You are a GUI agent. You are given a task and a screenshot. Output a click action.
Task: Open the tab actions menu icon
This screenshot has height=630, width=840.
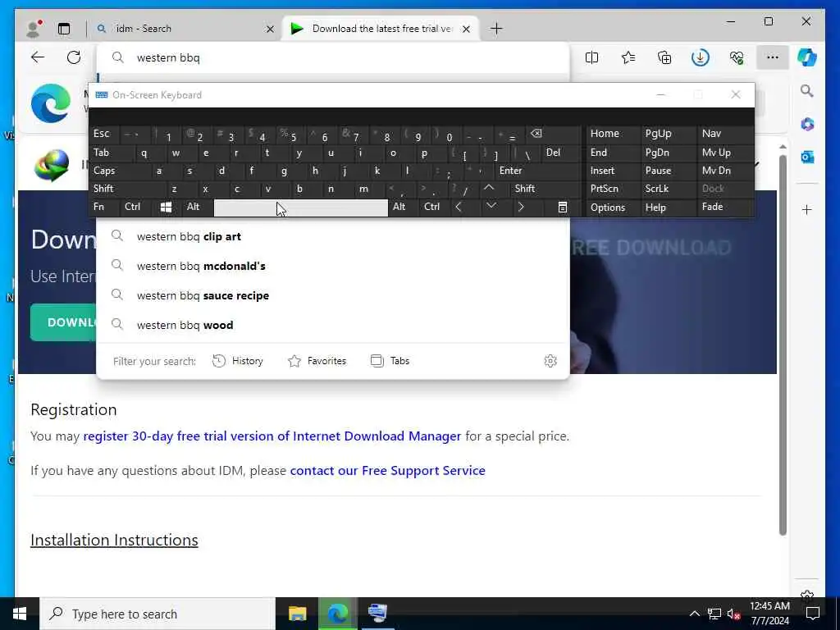[x=64, y=29]
